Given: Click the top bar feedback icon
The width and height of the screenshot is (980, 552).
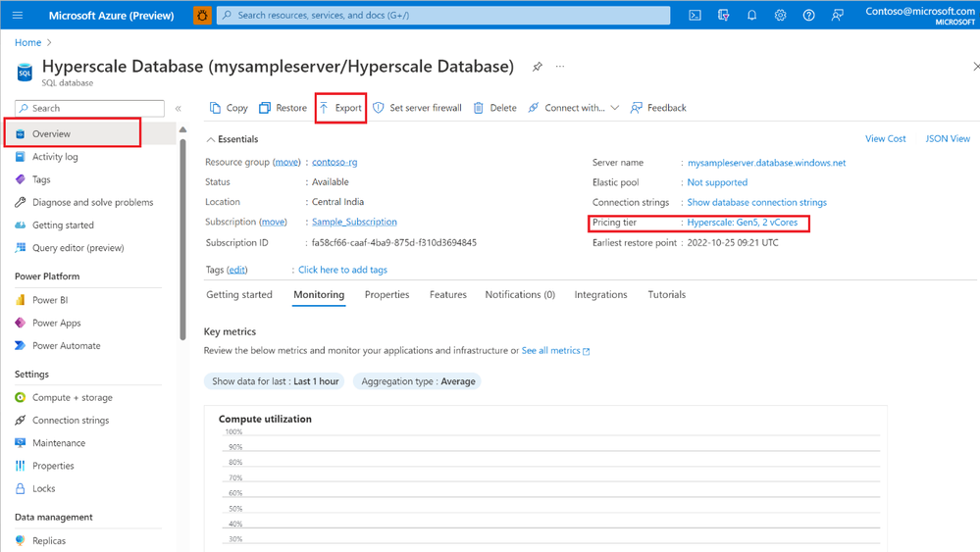Looking at the screenshot, I should click(x=838, y=15).
